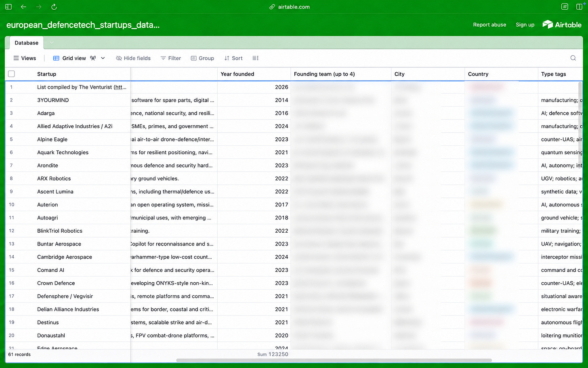Screen dimensions: 588x368
Task: Open the Filter menu
Action: click(x=171, y=58)
